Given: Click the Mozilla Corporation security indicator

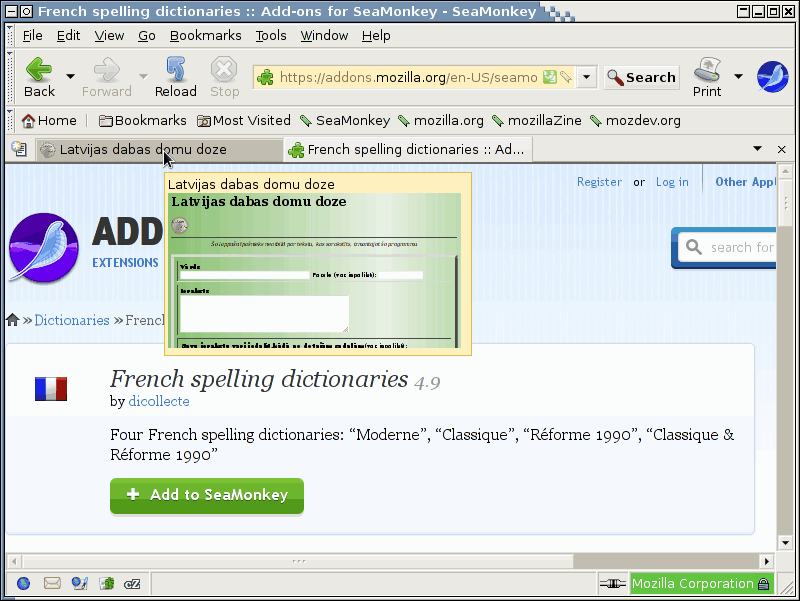Looking at the screenshot, I should coord(702,584).
